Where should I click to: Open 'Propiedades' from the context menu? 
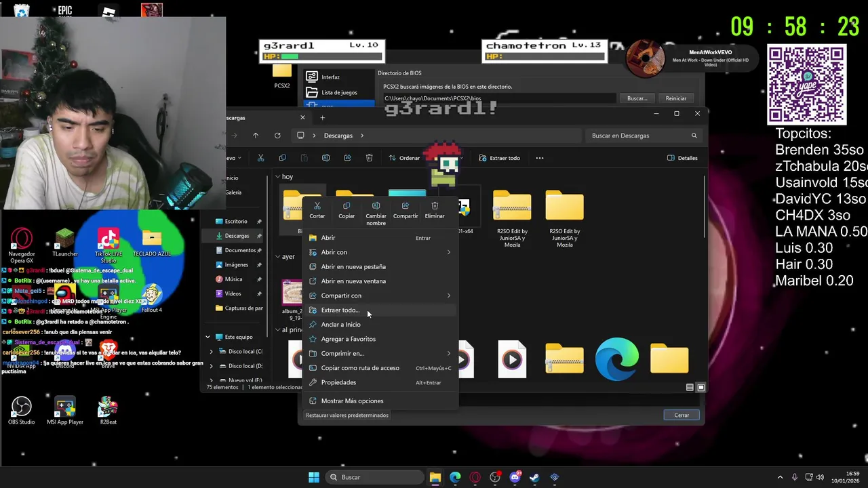[380, 382]
